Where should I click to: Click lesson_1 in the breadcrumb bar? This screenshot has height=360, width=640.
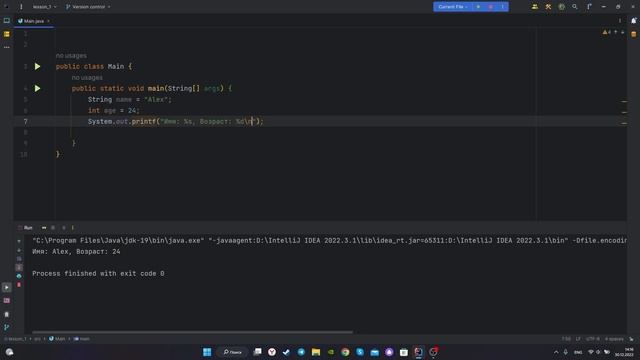tap(17, 339)
